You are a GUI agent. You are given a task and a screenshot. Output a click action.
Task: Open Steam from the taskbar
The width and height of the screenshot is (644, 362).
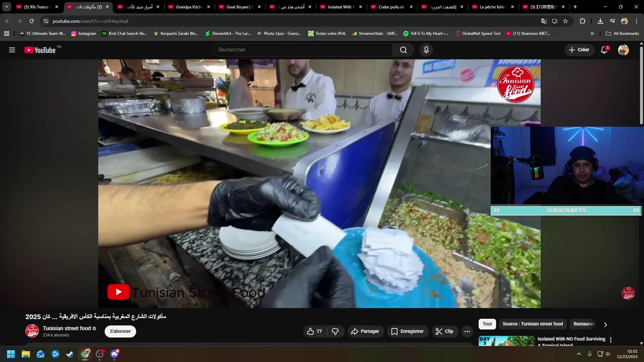pyautogui.click(x=70, y=354)
